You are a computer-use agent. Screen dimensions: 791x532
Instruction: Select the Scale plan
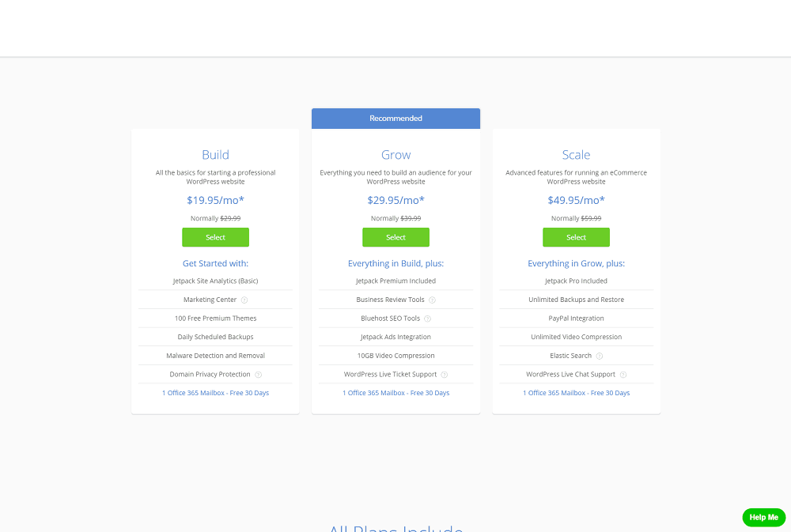pos(576,237)
